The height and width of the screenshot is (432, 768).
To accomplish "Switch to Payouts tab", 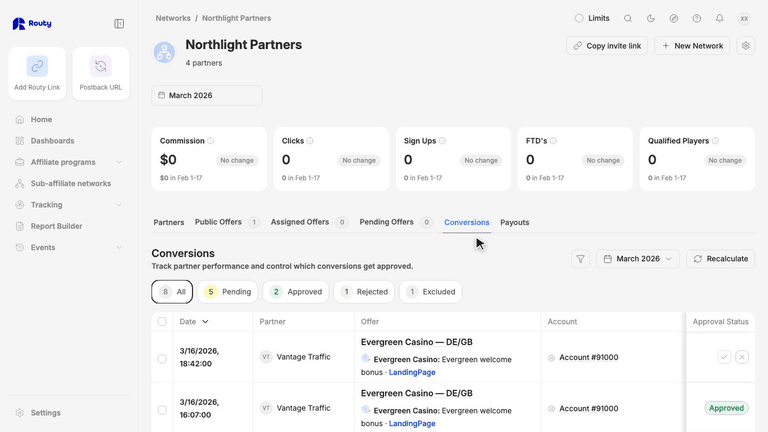I will 515,222.
